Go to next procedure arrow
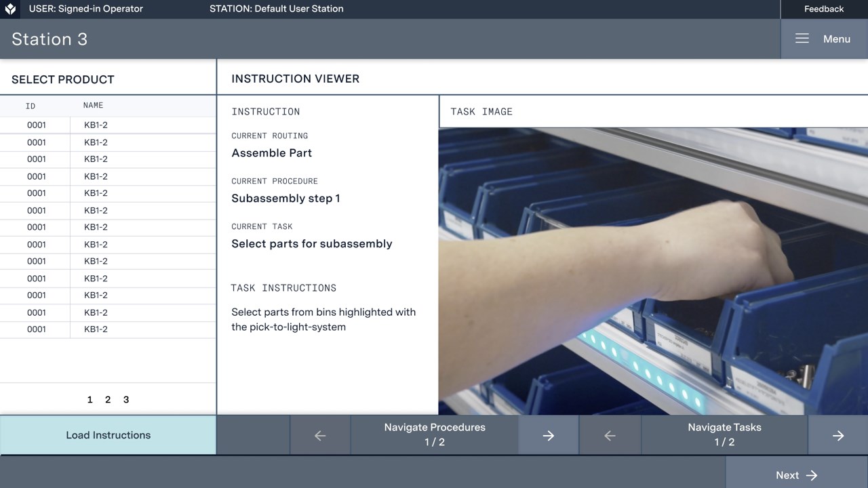The height and width of the screenshot is (488, 868). pos(549,435)
